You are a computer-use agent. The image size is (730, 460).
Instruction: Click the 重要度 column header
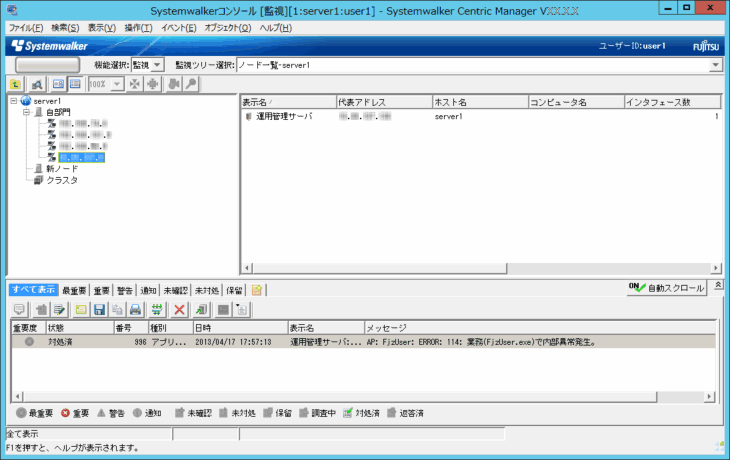pos(28,328)
